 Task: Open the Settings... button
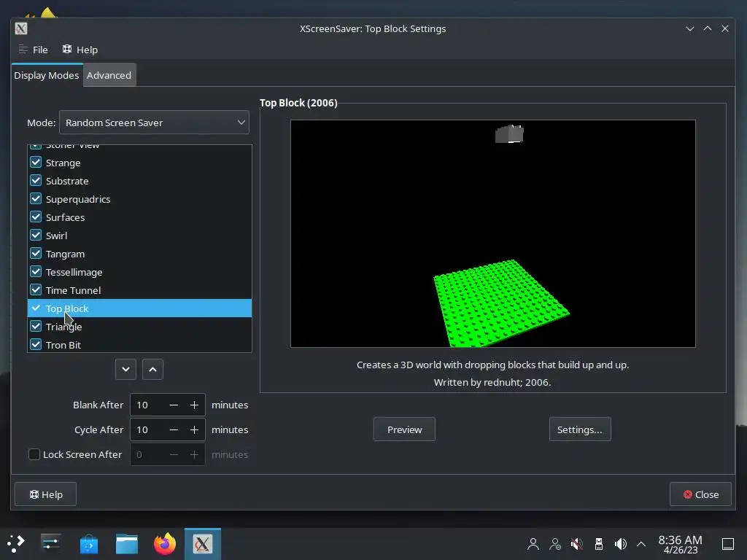pos(580,429)
